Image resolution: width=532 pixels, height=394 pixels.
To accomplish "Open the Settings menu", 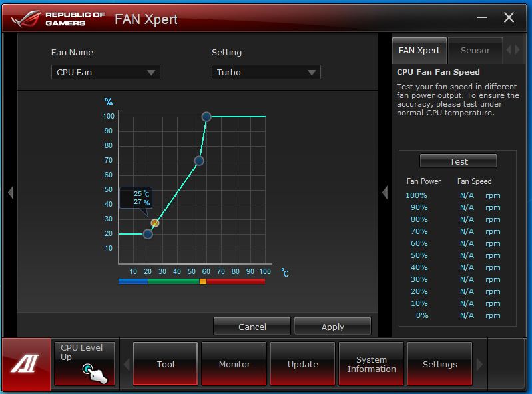I will 439,364.
